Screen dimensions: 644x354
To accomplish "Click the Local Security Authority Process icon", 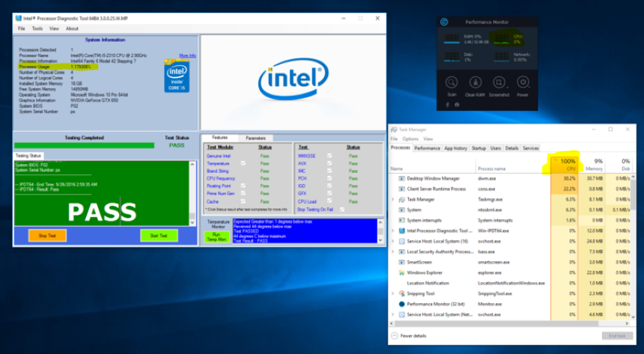I will click(401, 251).
